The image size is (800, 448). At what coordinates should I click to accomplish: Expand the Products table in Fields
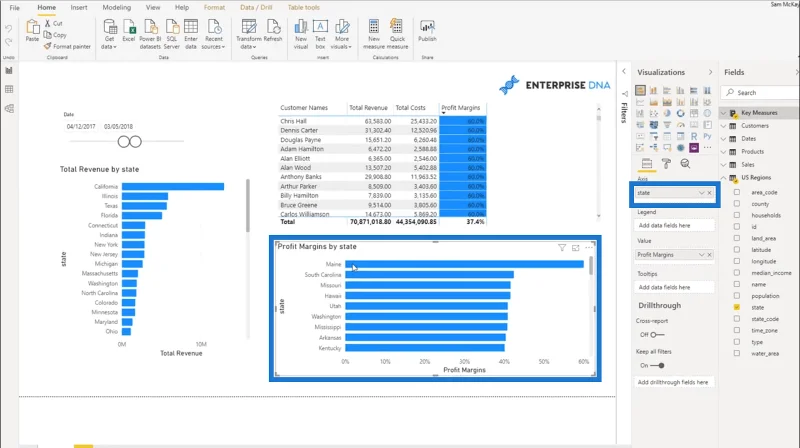point(723,152)
